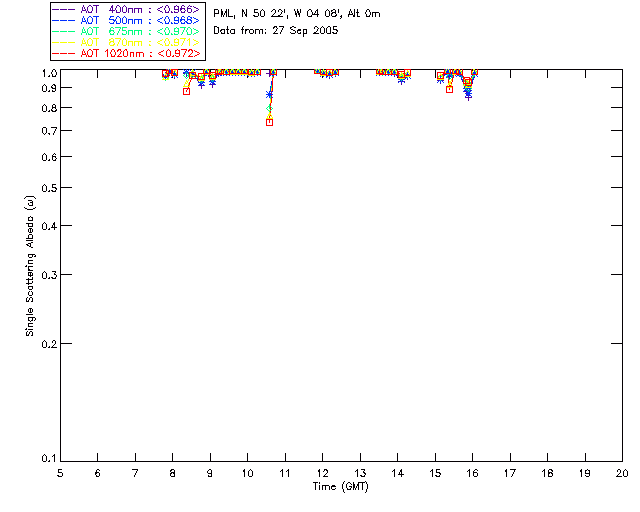640x512 pixels.
Task: Click the 'Single Scattering Albedo (ω)' y-axis title
Action: (30, 266)
